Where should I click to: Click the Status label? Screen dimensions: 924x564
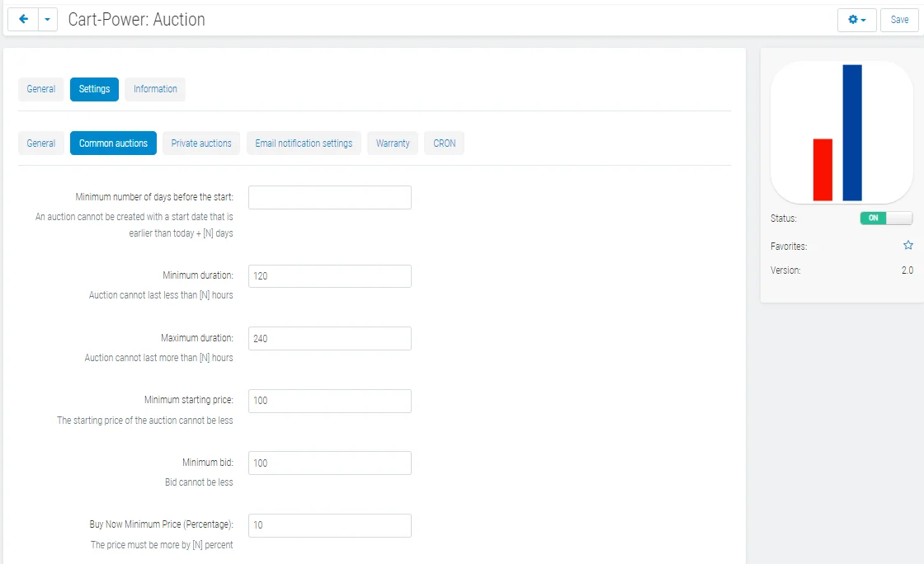pos(783,219)
